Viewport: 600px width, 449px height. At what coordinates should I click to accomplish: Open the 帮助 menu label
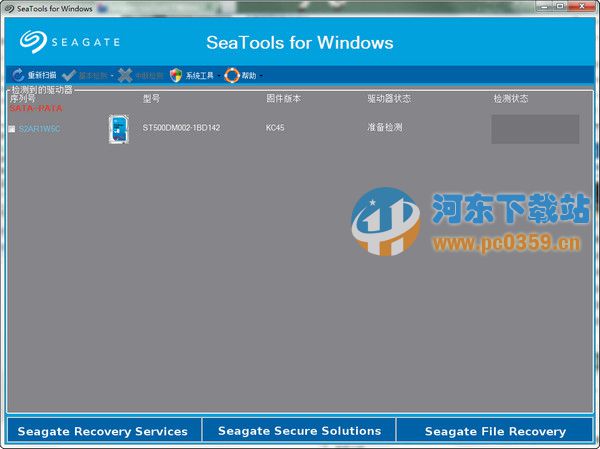(x=249, y=75)
